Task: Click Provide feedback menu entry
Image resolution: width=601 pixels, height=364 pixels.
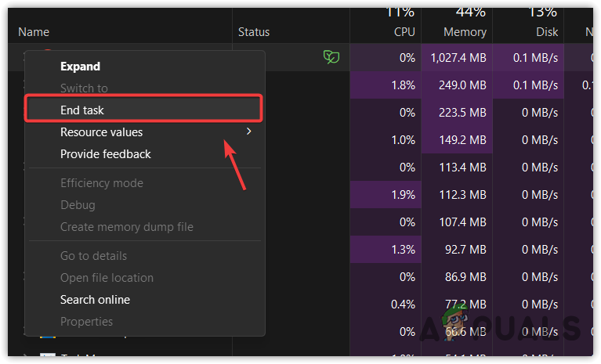Action: pos(105,154)
